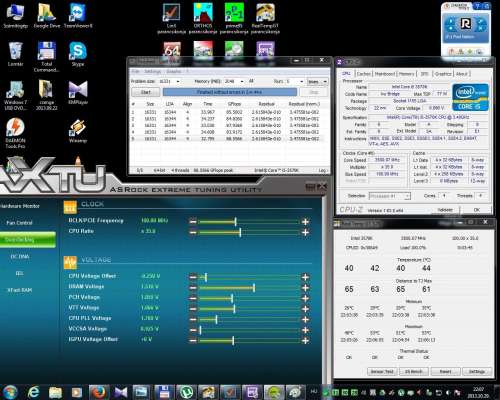Click the LinX finished status progress bar

229,92
